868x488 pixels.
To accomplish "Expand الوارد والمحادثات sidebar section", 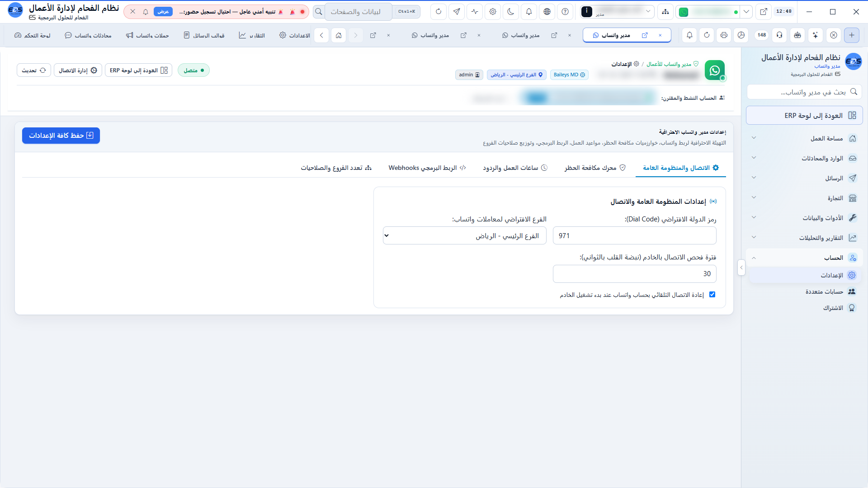I will [804, 159].
